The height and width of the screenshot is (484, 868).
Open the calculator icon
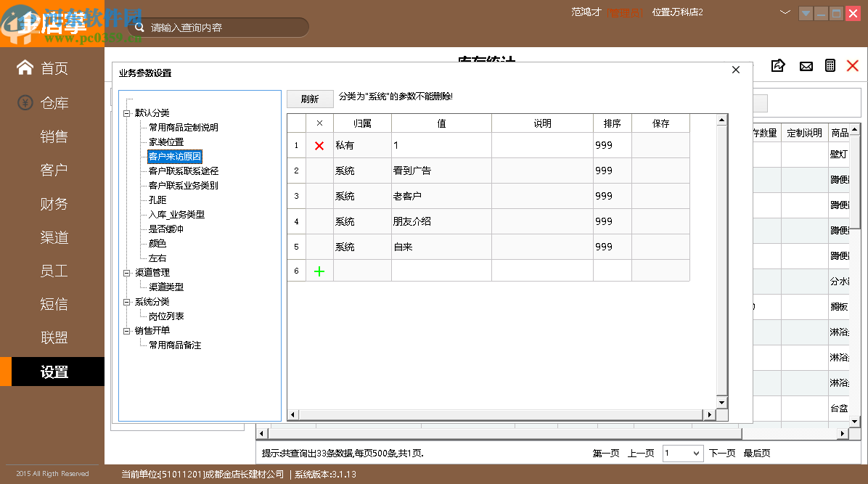pos(830,65)
